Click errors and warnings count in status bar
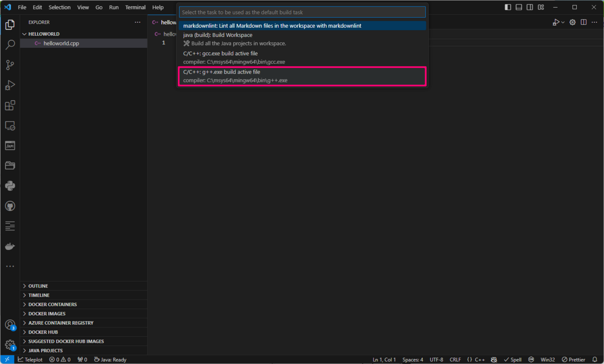Image resolution: width=604 pixels, height=364 pixels. click(x=60, y=359)
